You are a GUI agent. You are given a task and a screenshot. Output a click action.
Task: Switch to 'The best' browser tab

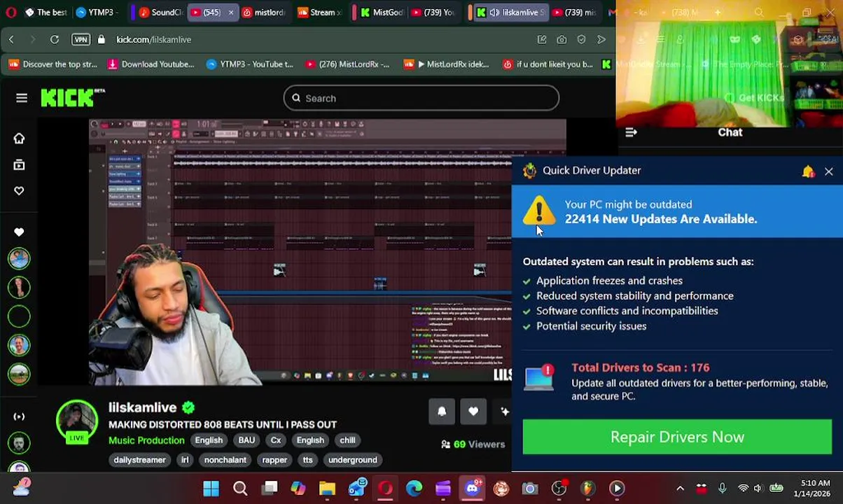click(46, 12)
